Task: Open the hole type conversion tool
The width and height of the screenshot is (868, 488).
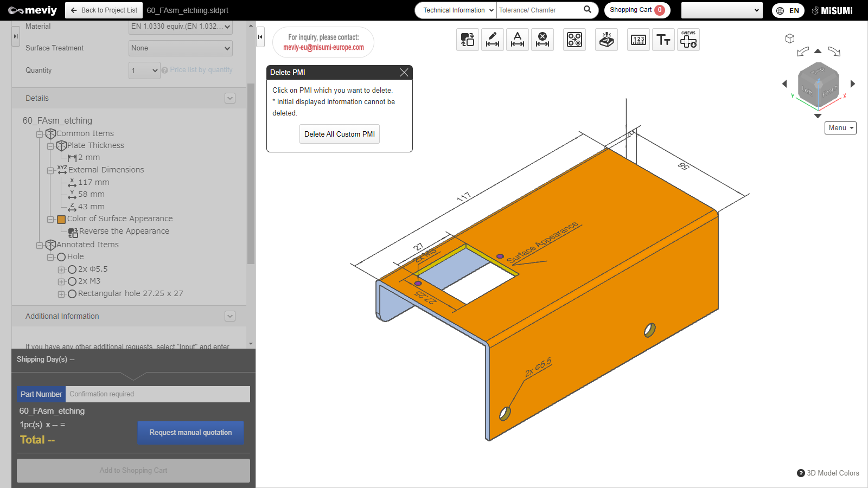Action: click(575, 40)
